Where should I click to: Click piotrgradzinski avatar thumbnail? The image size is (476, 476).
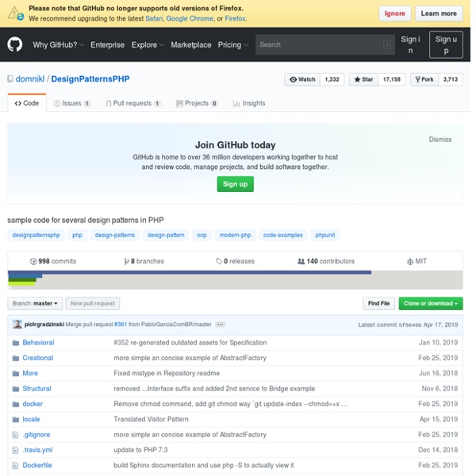pyautogui.click(x=17, y=324)
